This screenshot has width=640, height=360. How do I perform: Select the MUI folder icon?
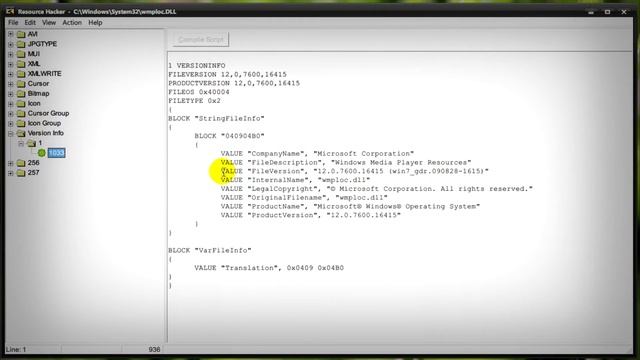pyautogui.click(x=21, y=54)
